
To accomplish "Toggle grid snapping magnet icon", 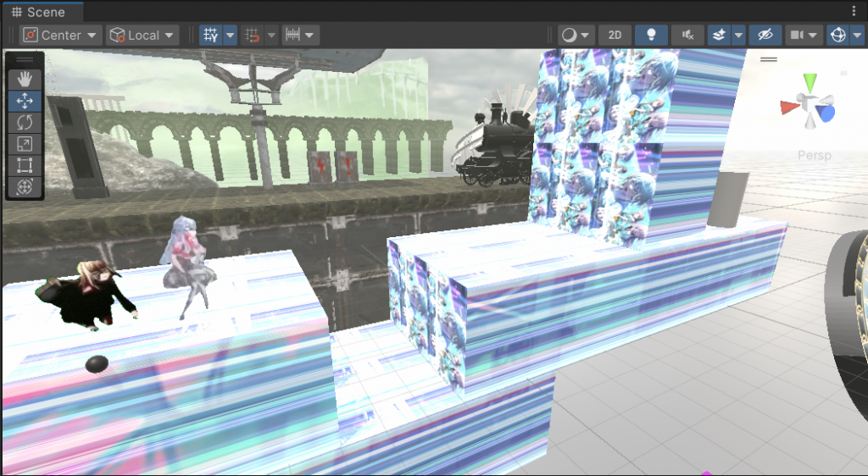I will [253, 36].
